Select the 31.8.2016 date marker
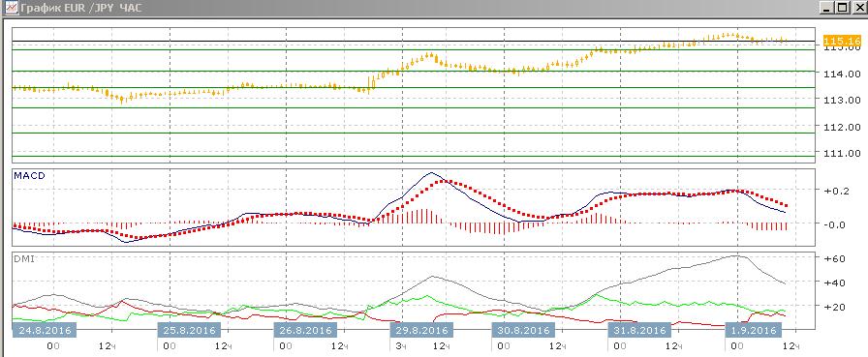Image resolution: width=868 pixels, height=357 pixels. coord(640,331)
